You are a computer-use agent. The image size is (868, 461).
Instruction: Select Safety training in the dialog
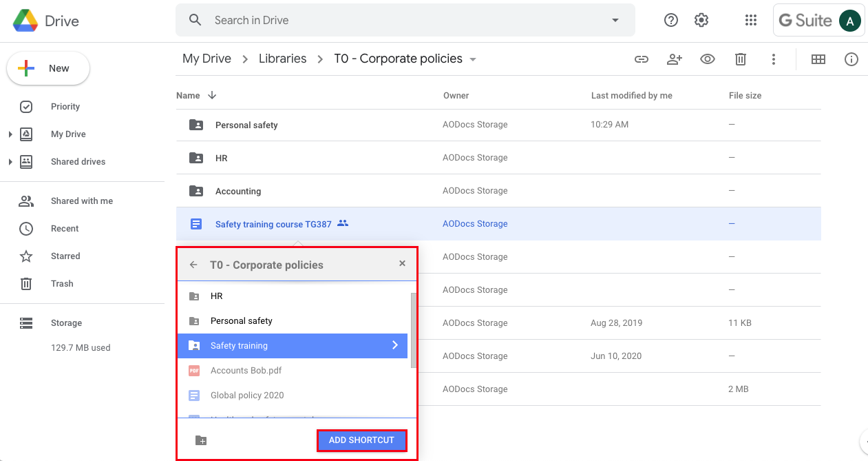pos(293,346)
